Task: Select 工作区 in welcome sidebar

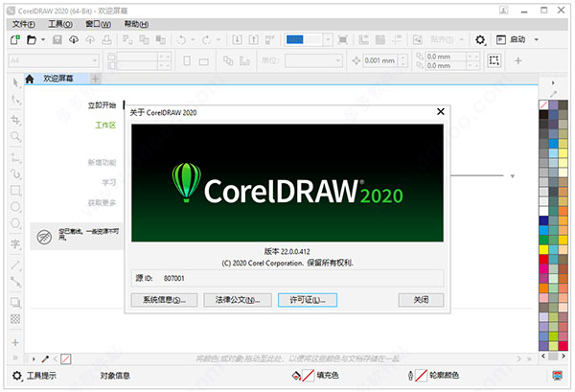Action: click(x=105, y=125)
